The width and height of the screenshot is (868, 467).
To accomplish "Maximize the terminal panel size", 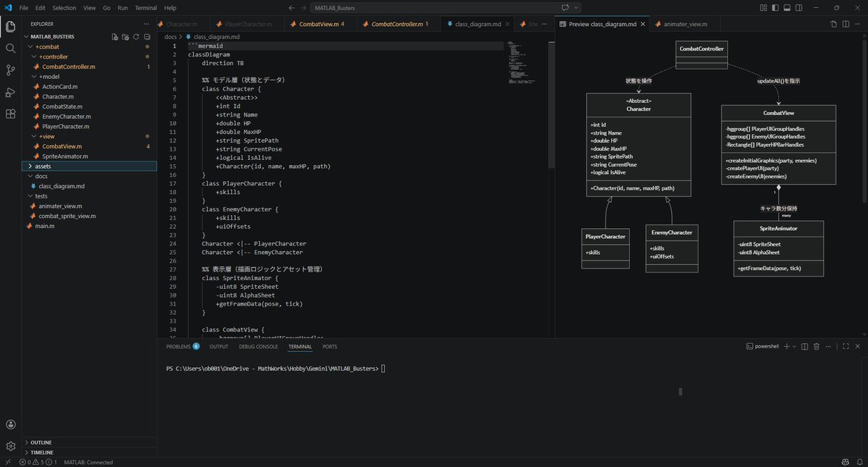I will coord(846,347).
